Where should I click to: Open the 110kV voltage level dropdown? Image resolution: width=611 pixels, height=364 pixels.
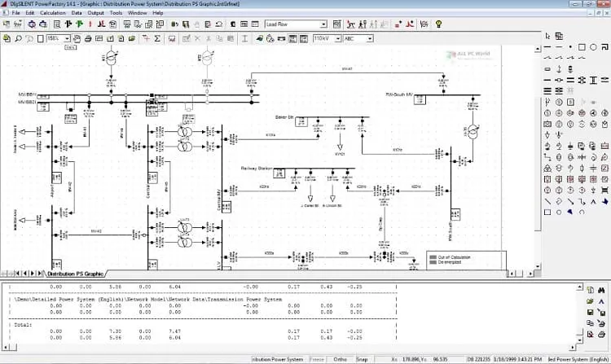pyautogui.click(x=338, y=38)
